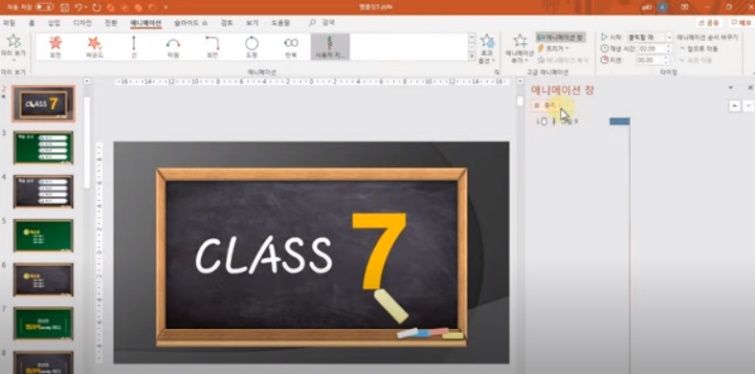Screen dimensions: 755x374
Task: Click the Share button
Action: tap(709, 23)
